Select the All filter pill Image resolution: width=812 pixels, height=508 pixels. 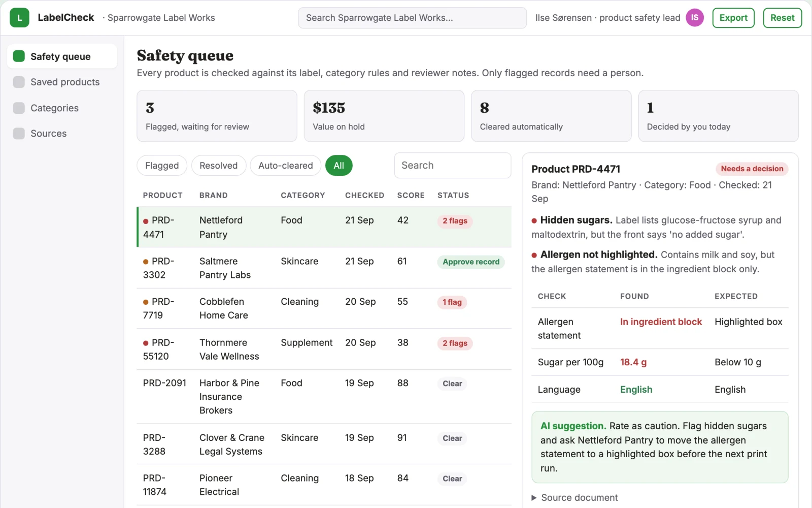tap(339, 166)
